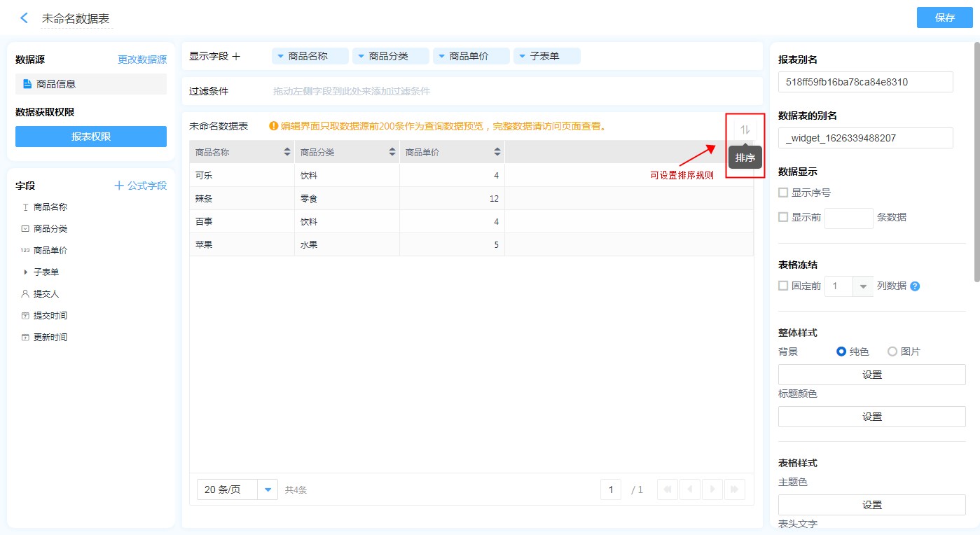Open the 20 条/页 page size dropdown
Viewport: 980px width, 535px height.
(x=268, y=489)
